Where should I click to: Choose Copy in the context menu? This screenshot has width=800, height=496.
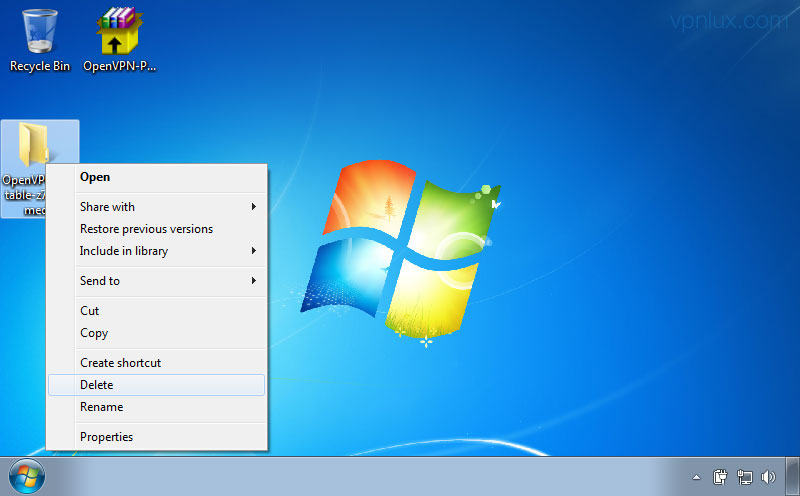pyautogui.click(x=157, y=333)
